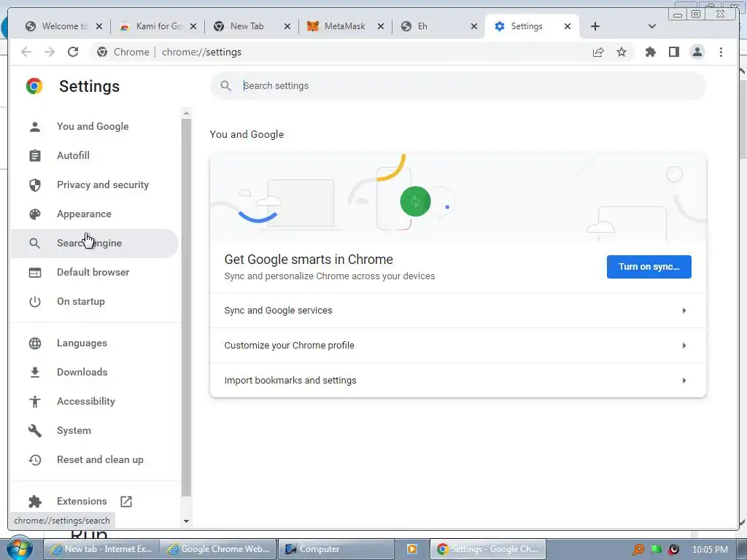Open a new tab with plus
Image resolution: width=747 pixels, height=560 pixels.
coord(595,26)
